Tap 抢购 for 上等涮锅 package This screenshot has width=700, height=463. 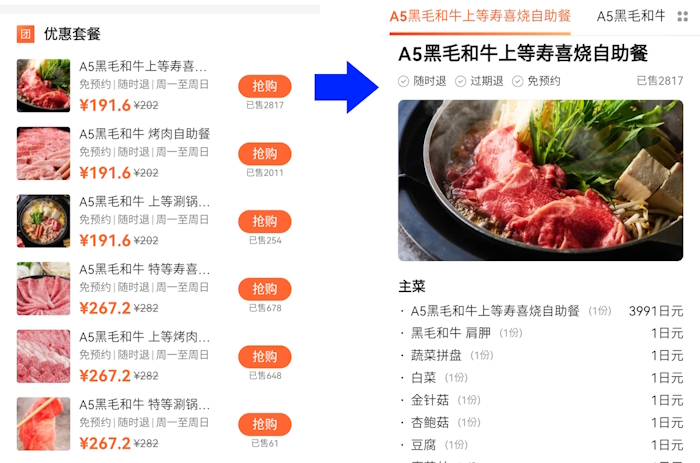(x=265, y=221)
